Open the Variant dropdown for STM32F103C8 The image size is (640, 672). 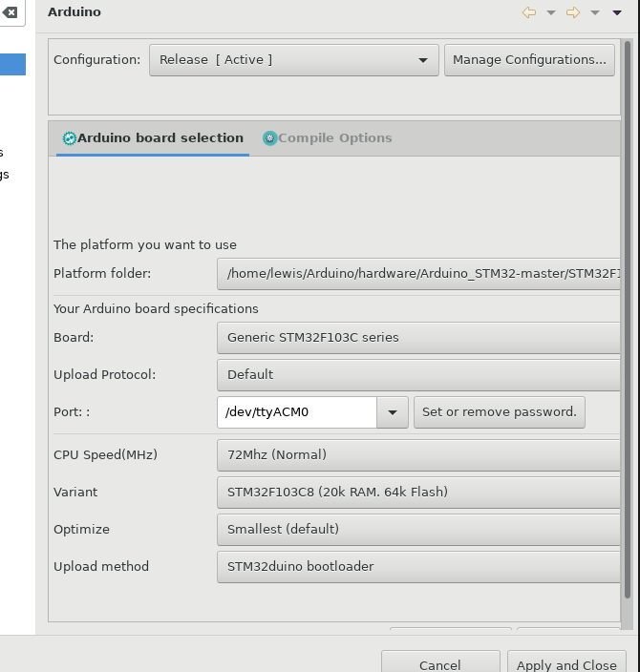[x=420, y=493]
